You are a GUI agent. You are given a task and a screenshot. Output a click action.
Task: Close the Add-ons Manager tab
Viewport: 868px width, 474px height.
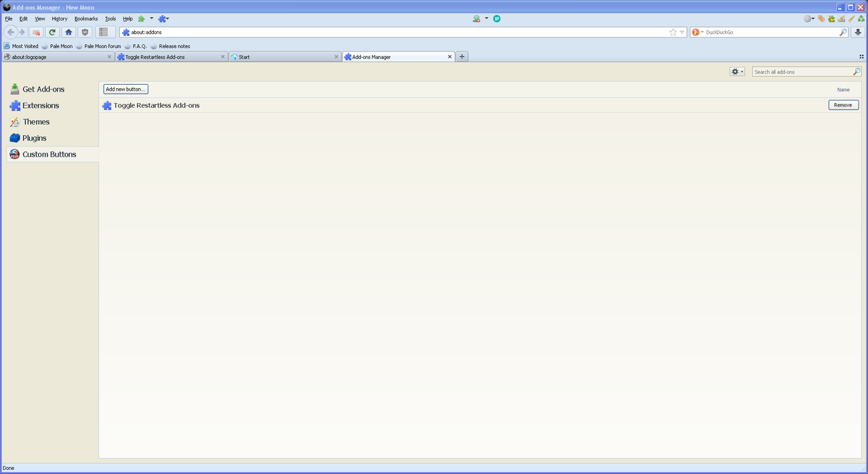450,57
